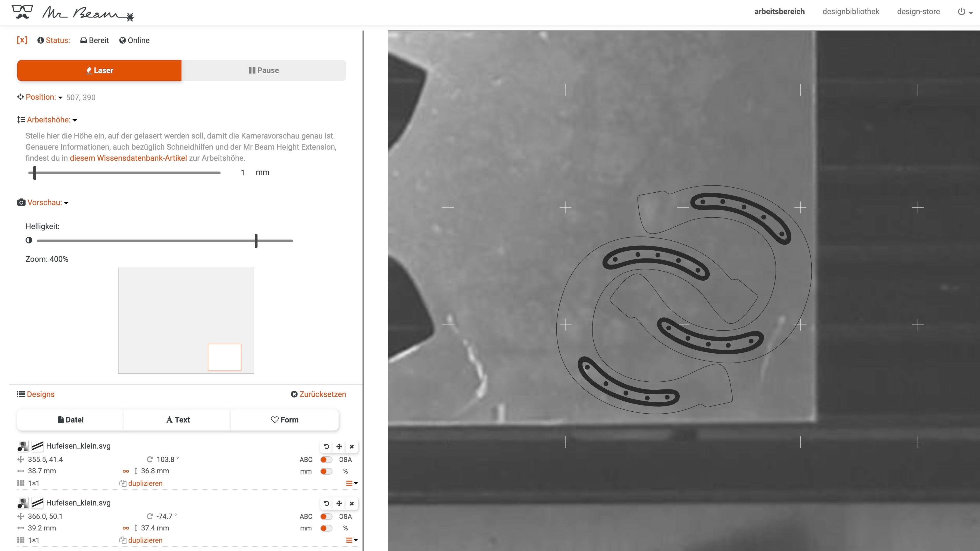The width and height of the screenshot is (980, 551).
Task: Select the Form tab
Action: (284, 419)
